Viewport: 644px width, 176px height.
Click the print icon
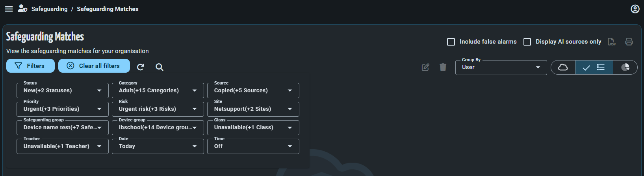629,42
